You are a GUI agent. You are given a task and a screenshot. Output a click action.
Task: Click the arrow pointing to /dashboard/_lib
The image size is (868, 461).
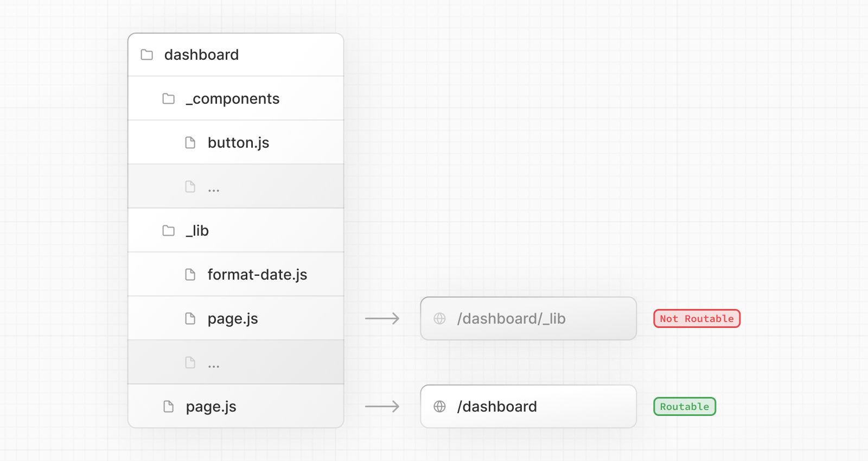(x=382, y=319)
